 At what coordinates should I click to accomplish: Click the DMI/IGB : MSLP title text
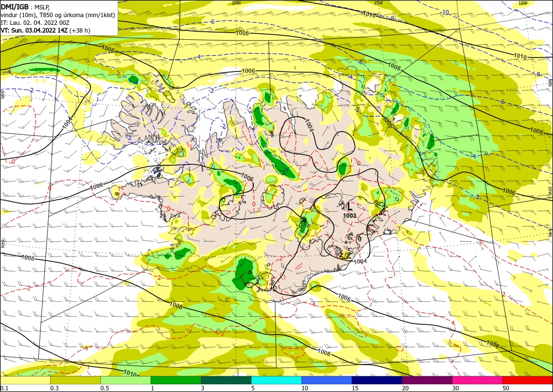[x=25, y=7]
